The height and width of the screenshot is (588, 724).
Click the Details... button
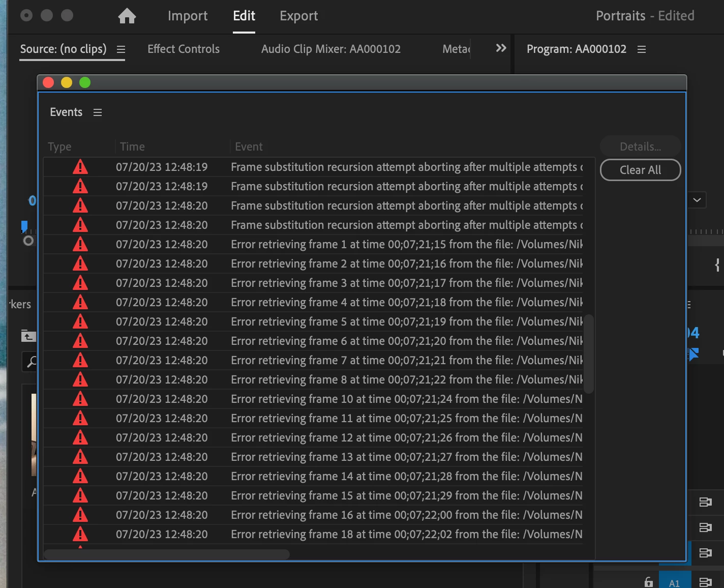[x=640, y=146]
